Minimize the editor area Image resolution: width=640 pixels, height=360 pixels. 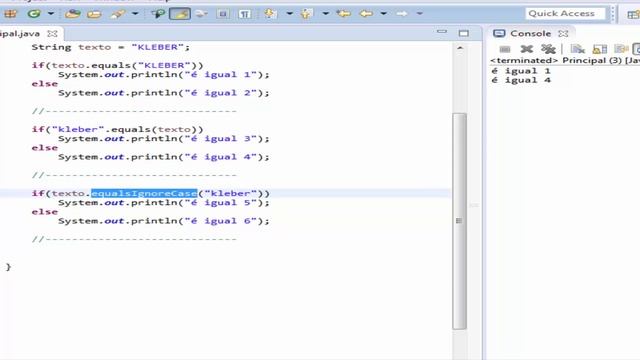click(442, 32)
